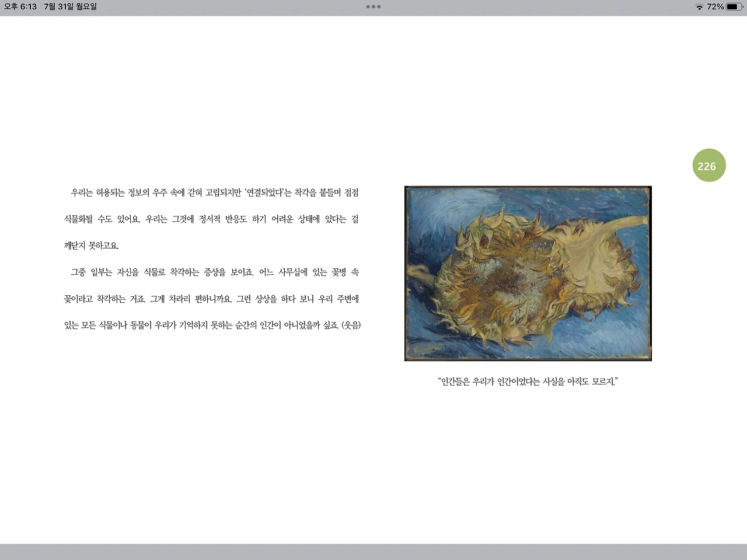Switch to the current reading page tab

pyautogui.click(x=708, y=166)
